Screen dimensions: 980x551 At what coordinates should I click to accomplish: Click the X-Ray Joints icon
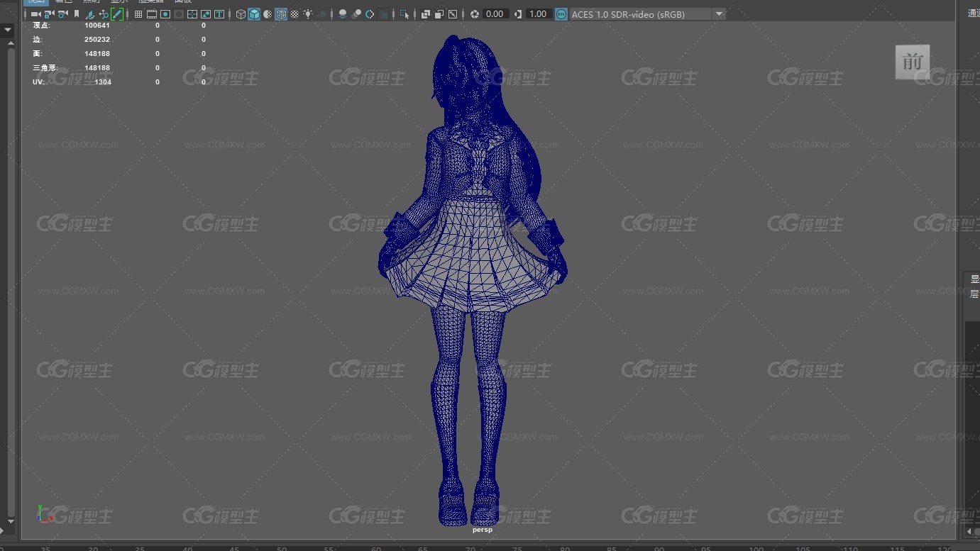[x=452, y=14]
